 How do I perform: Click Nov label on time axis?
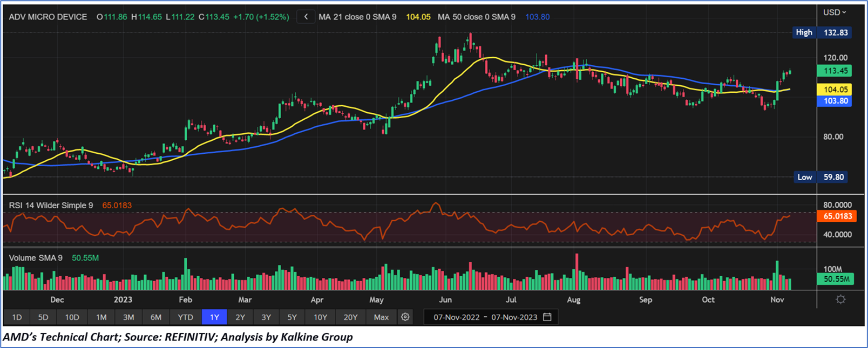coord(777,299)
